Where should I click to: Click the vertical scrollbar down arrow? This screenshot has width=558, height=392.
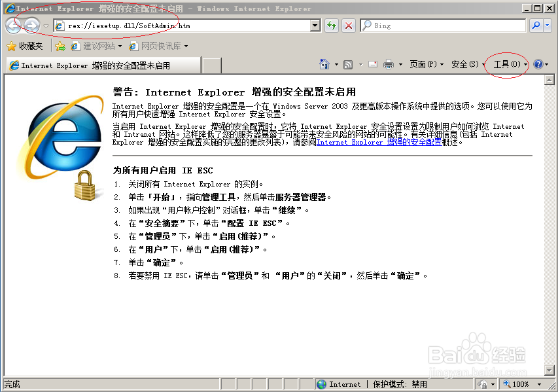coord(549,370)
